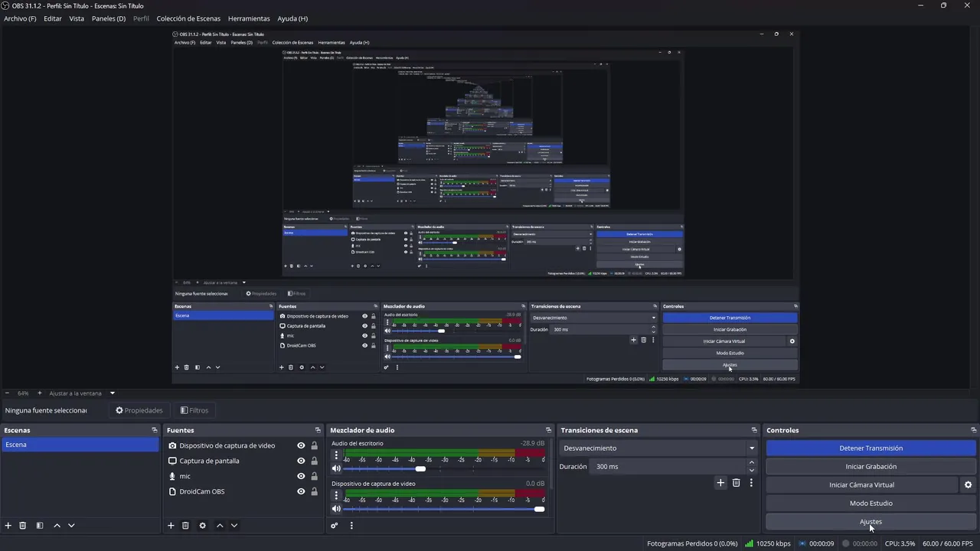Image resolution: width=980 pixels, height=551 pixels.
Task: Open options dots for Dispositivo de captura de vídeo audio
Action: tap(336, 496)
